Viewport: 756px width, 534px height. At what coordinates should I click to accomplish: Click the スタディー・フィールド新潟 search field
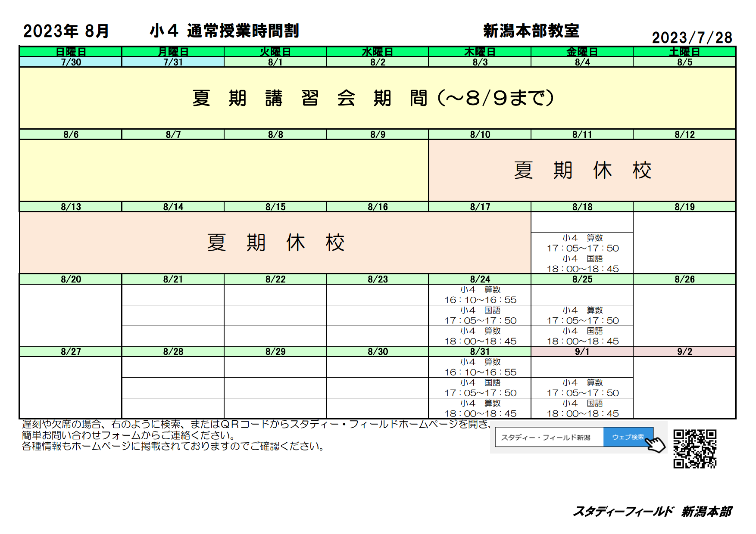550,437
